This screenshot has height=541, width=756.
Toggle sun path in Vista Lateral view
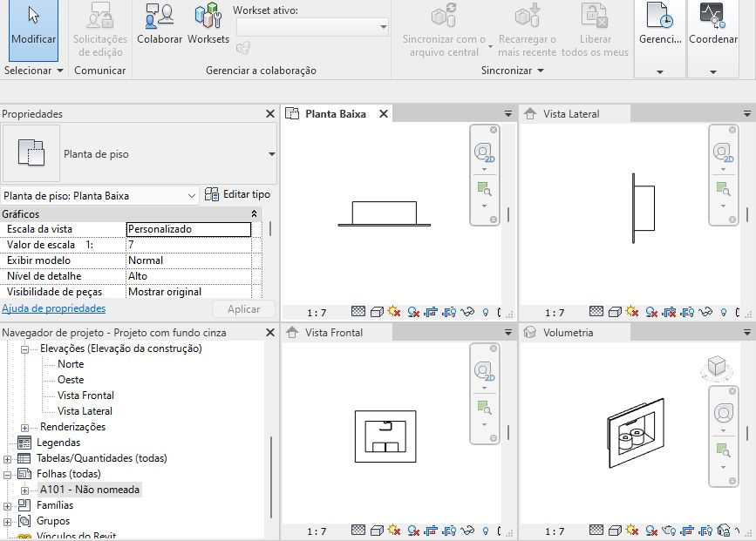(632, 312)
